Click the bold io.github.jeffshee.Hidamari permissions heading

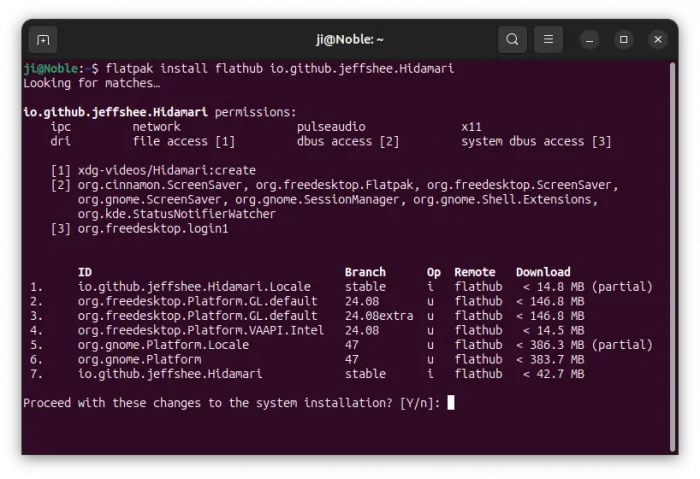[x=115, y=112]
